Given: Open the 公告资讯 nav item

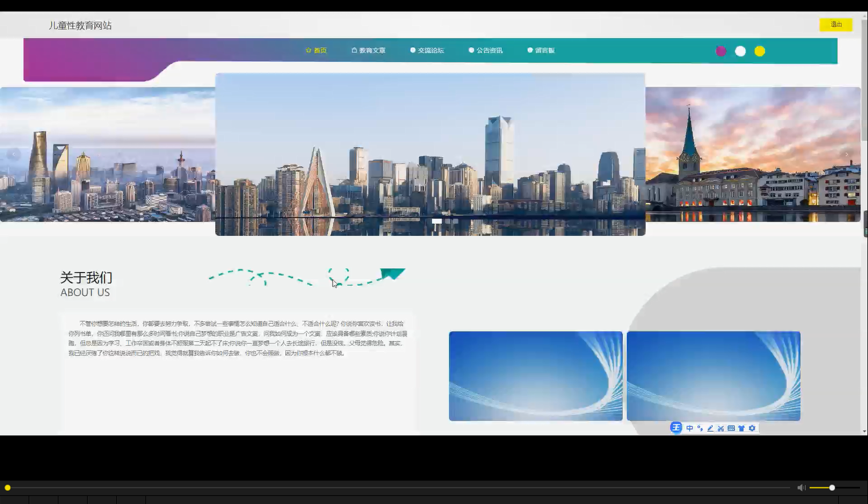Looking at the screenshot, I should [486, 50].
